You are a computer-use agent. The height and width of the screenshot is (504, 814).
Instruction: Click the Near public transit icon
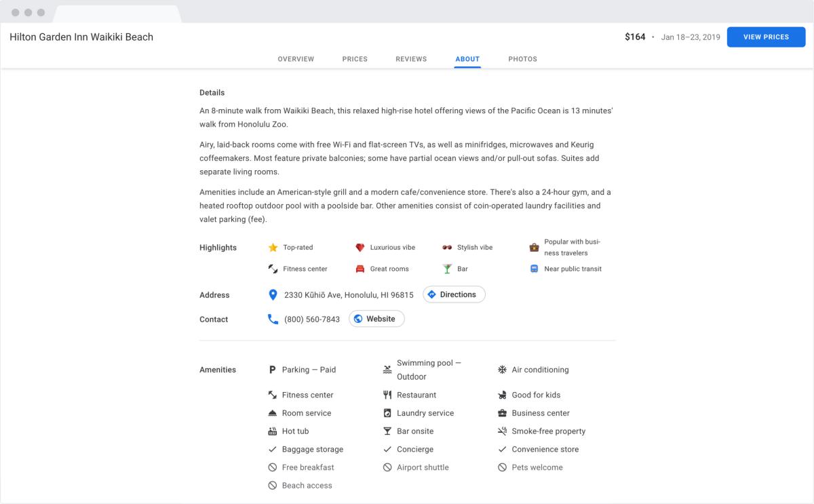[534, 269]
